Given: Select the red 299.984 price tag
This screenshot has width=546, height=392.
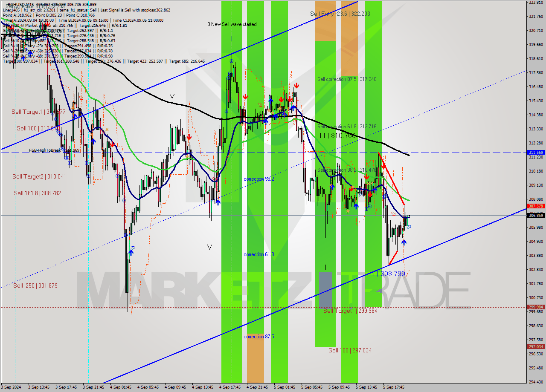Looking at the screenshot, I should 536,307.
